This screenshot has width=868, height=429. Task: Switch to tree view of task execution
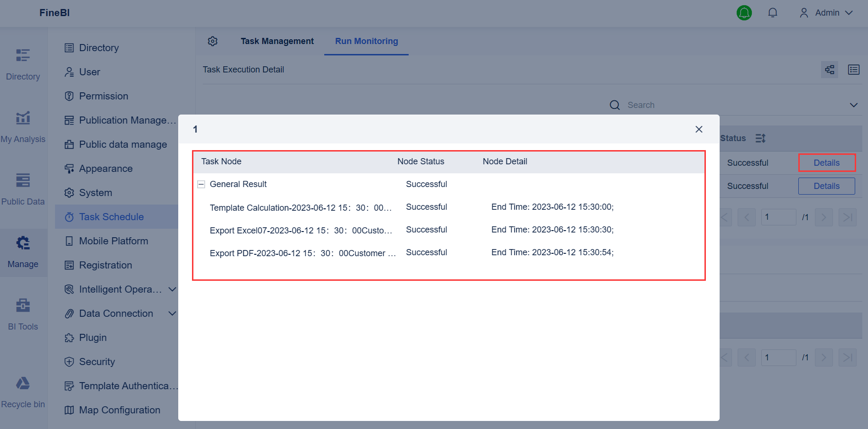pos(830,69)
